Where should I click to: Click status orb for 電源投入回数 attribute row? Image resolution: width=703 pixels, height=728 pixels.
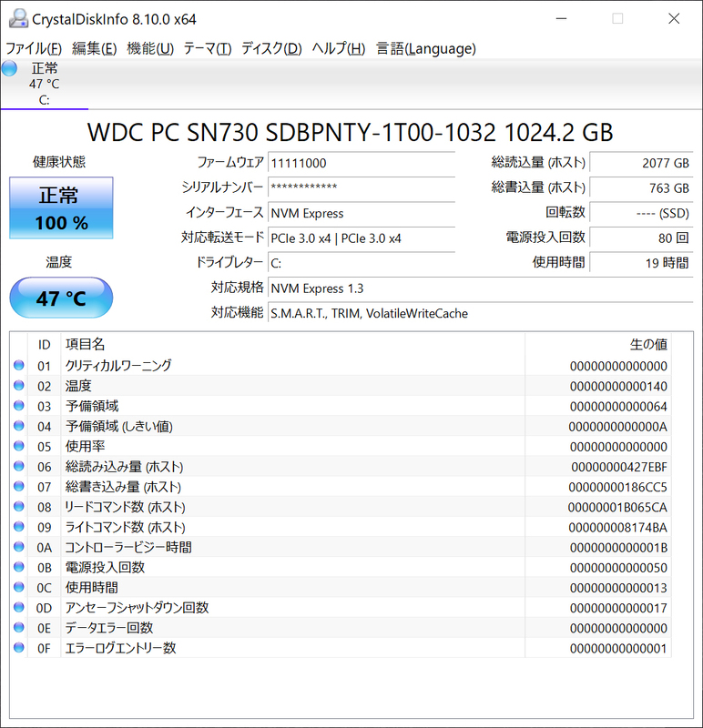tap(19, 568)
